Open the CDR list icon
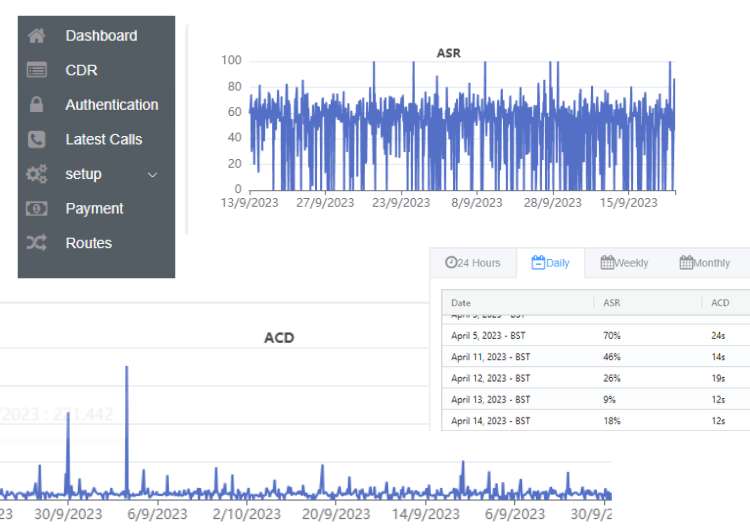Image resolution: width=750 pixels, height=530 pixels. [37, 70]
